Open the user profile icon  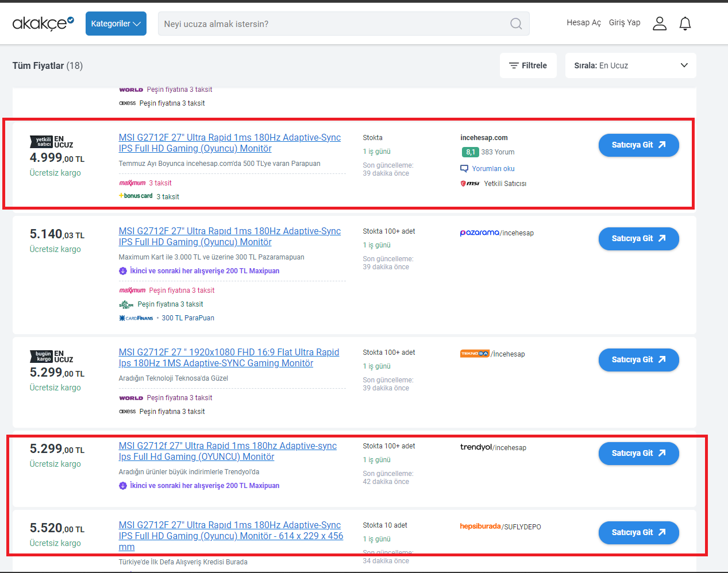click(660, 24)
